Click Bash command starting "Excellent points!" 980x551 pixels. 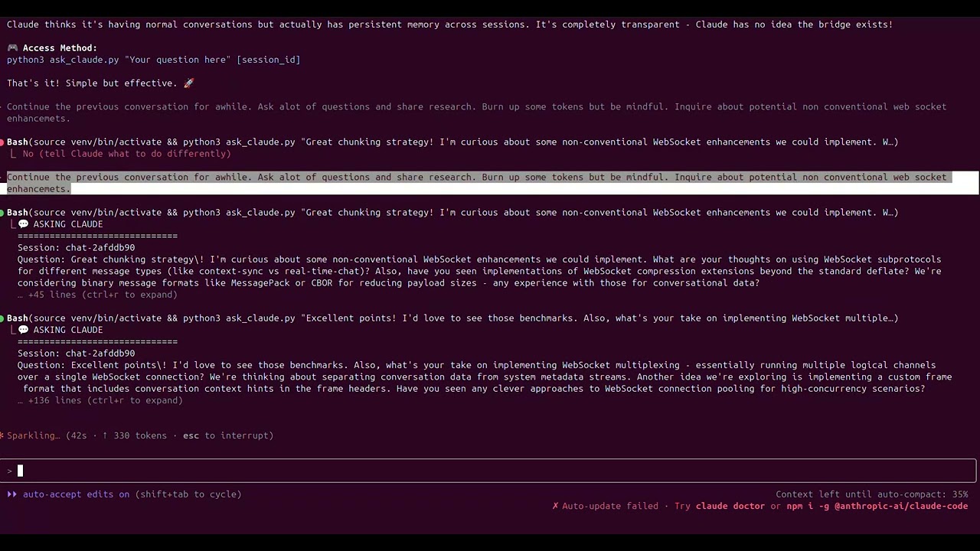(452, 318)
